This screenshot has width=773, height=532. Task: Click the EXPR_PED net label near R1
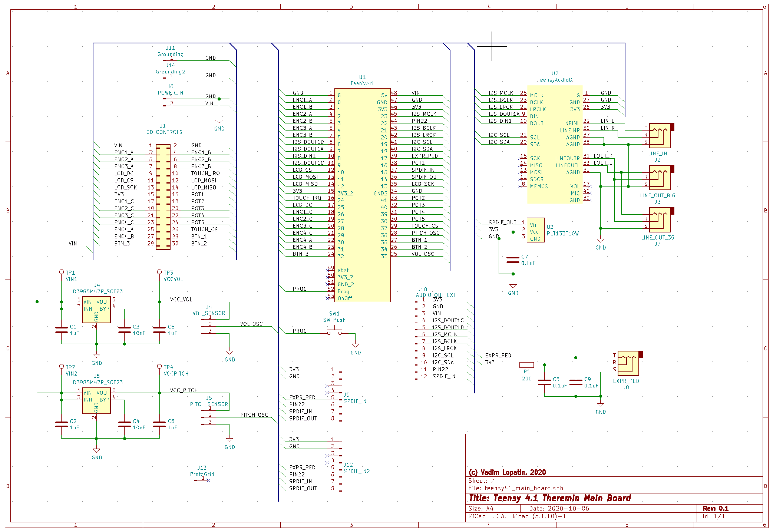[x=498, y=355]
